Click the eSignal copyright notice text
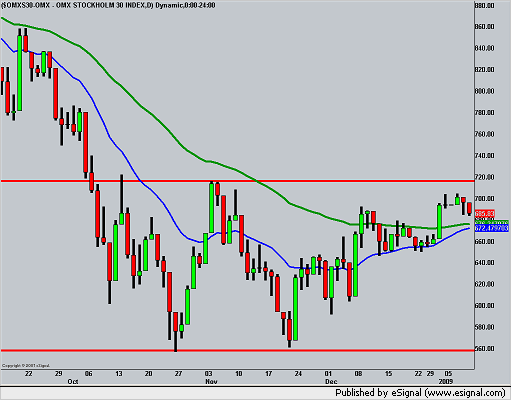The width and height of the screenshot is (511, 400). click(x=26, y=366)
